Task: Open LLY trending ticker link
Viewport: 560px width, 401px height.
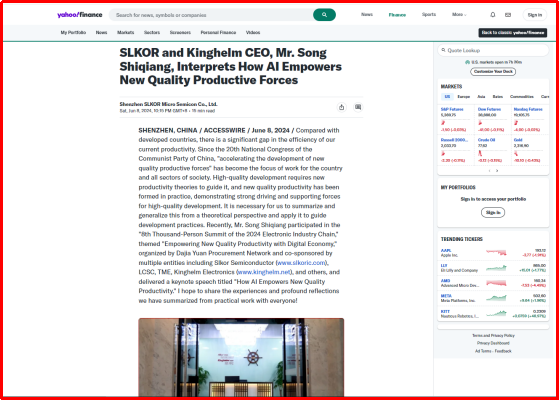Action: coord(444,266)
